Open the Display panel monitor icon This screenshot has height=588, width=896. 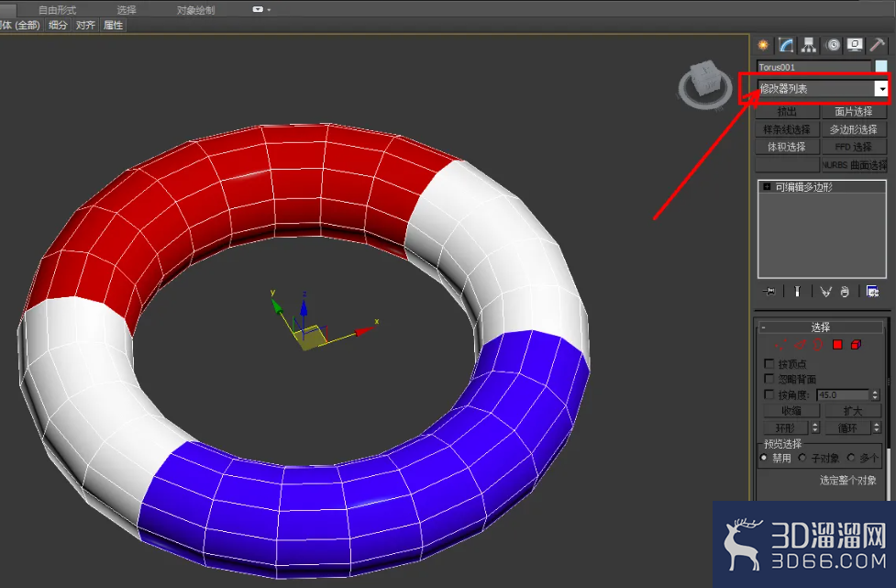(855, 45)
